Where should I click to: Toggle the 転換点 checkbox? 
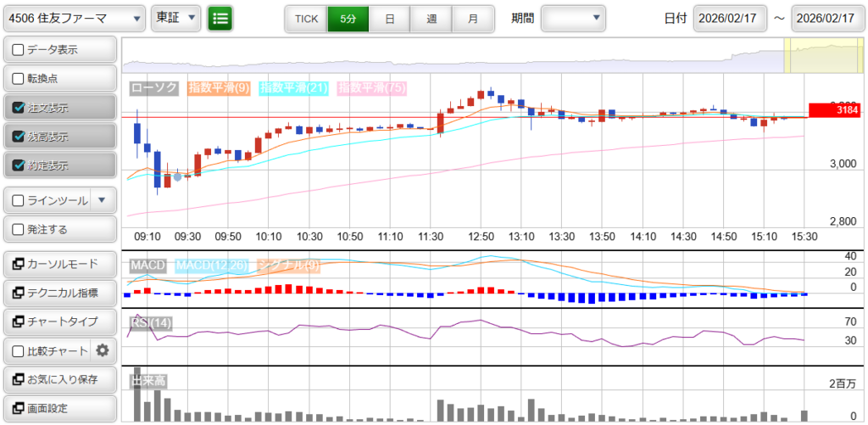[18, 79]
